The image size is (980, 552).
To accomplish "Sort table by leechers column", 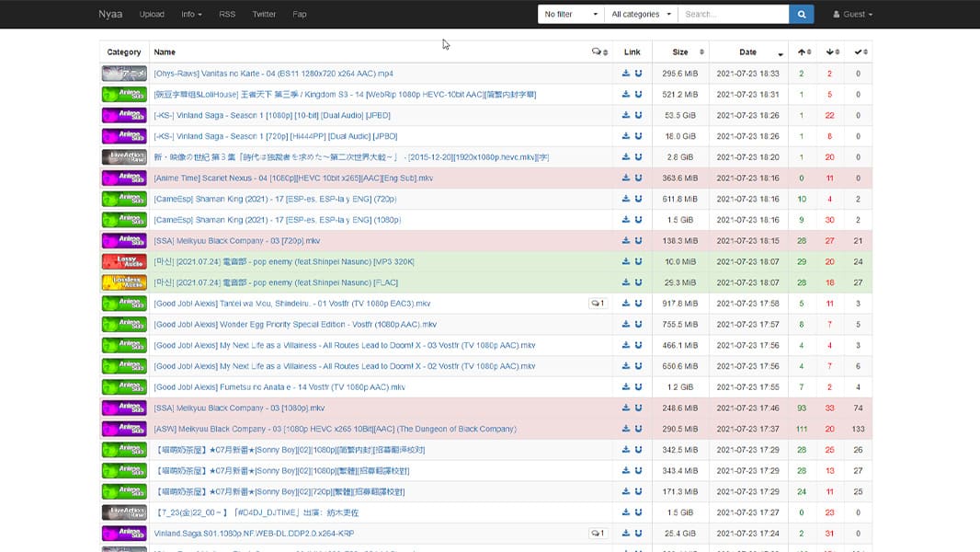I will (x=833, y=52).
